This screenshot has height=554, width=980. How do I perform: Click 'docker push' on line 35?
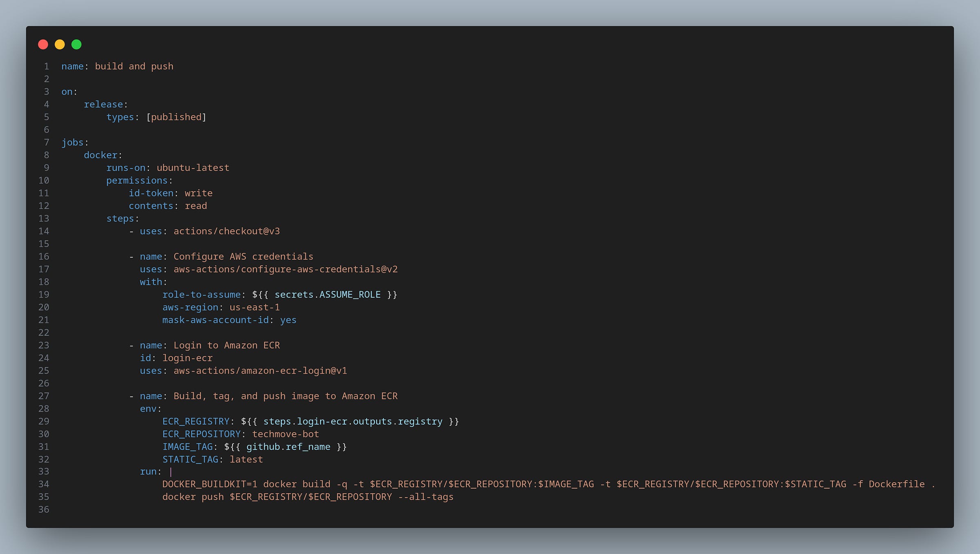[x=193, y=497]
